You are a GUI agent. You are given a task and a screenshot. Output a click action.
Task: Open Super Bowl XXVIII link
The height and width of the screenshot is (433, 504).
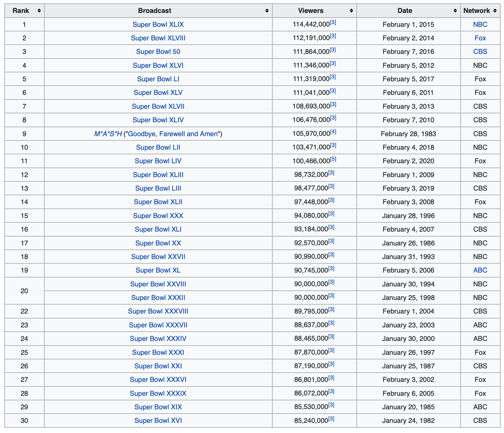pos(158,284)
